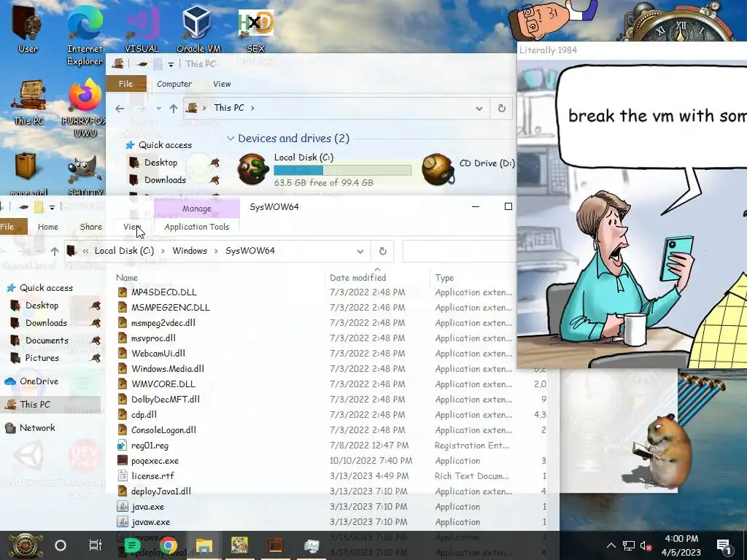Viewport: 747px width, 560px height.
Task: Click the taskbar clock and date
Action: pos(681,545)
